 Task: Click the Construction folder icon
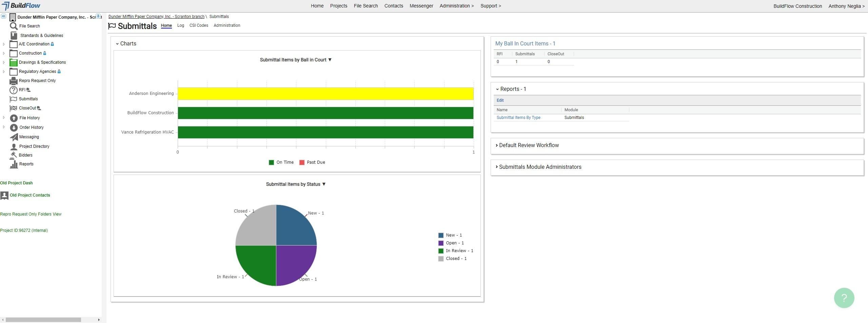coord(14,53)
